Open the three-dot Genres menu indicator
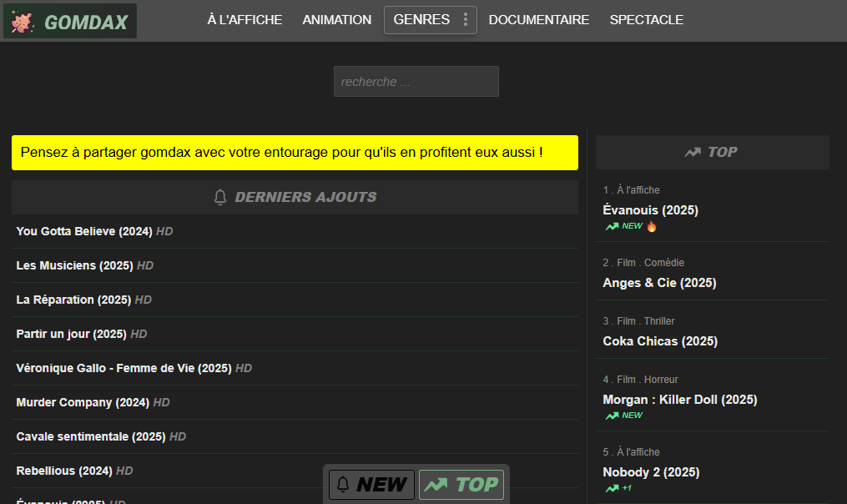This screenshot has height=504, width=847. tap(466, 20)
